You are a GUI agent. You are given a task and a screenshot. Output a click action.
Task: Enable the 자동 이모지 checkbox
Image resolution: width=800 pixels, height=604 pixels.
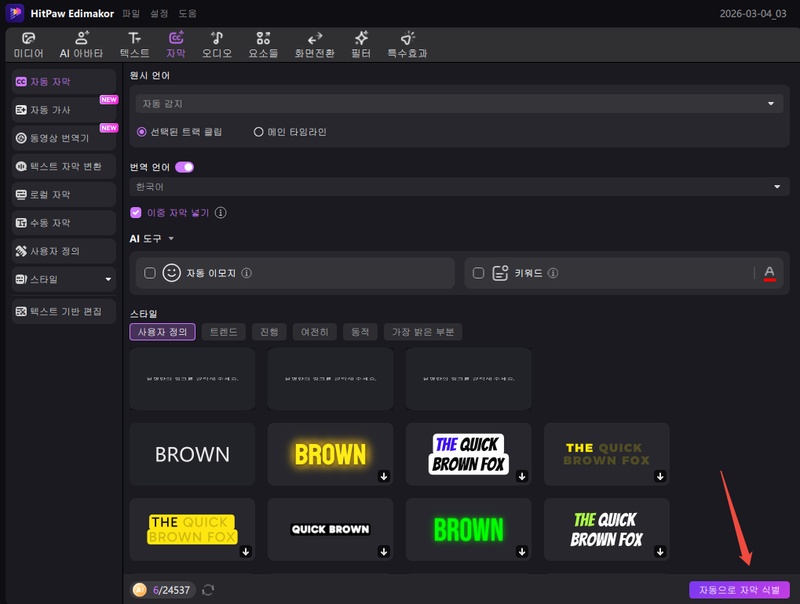point(150,272)
